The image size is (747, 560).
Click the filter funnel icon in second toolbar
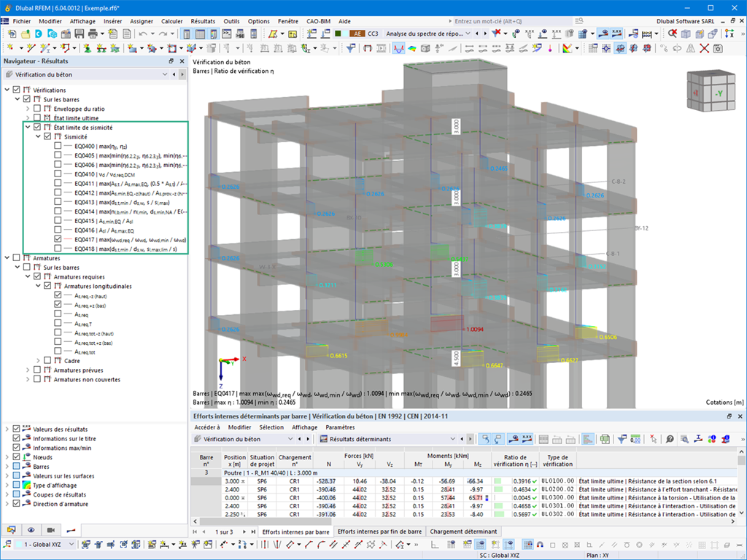[351, 48]
